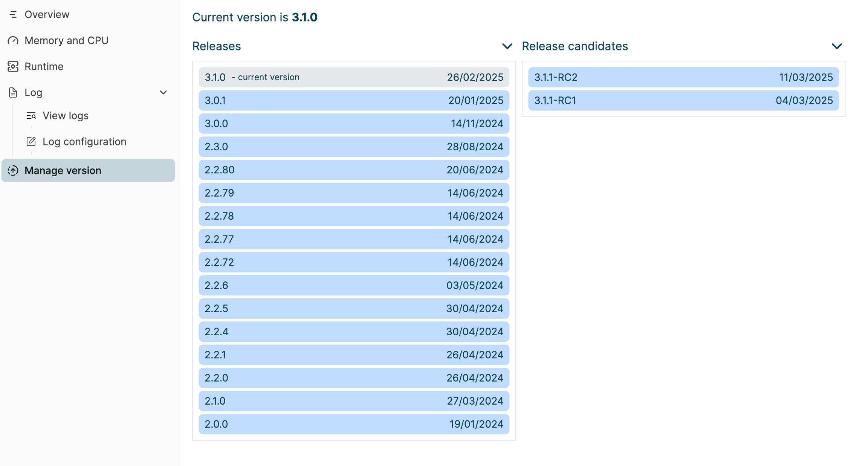
Task: Click the Overview list icon
Action: pos(13,15)
